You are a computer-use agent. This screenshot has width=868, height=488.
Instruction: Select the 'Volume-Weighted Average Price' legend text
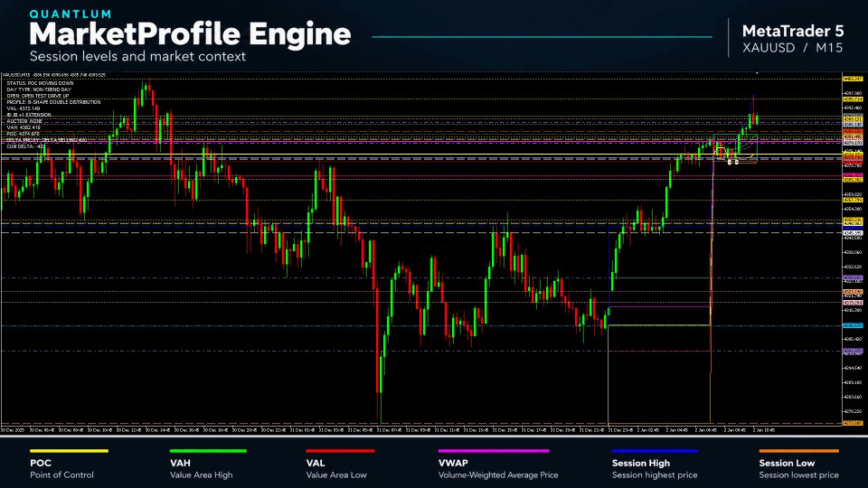click(x=497, y=474)
